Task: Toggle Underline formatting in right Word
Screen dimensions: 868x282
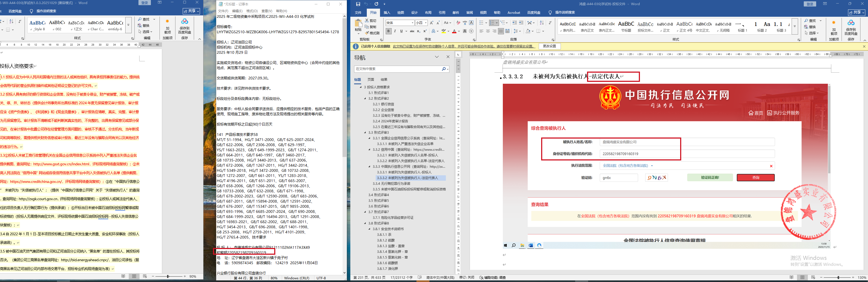Action: pyautogui.click(x=401, y=31)
